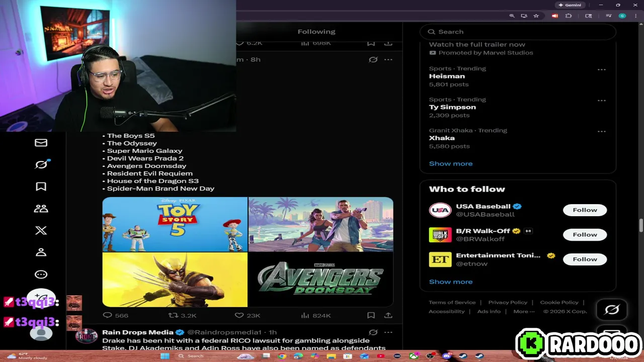
Task: Open Terms of Service link
Action: [452, 302]
